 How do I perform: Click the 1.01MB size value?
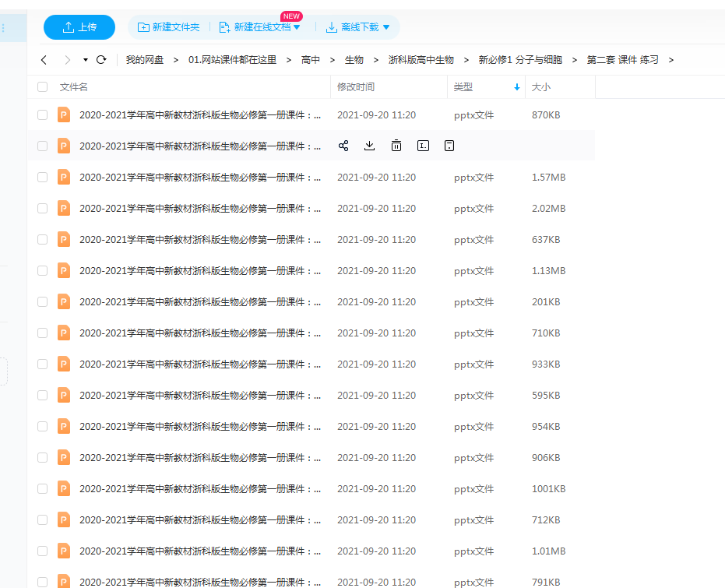click(548, 551)
